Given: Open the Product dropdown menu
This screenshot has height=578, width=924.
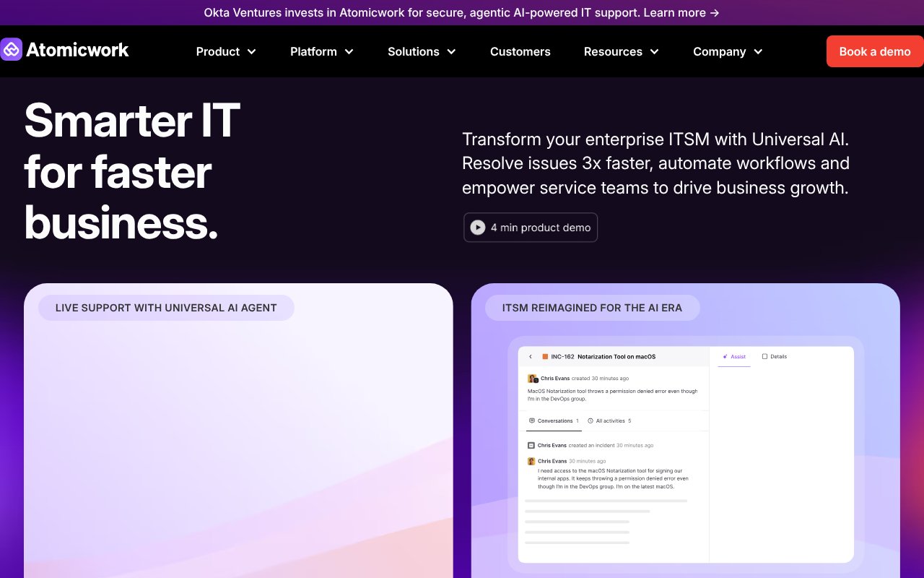Looking at the screenshot, I should tap(226, 51).
